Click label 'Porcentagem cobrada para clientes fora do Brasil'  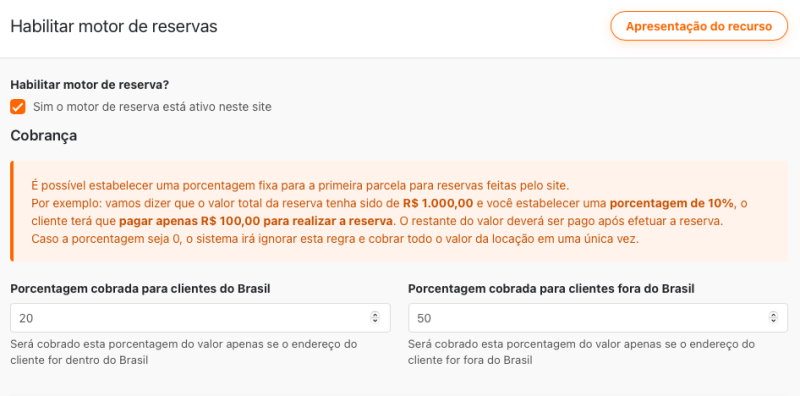click(552, 289)
